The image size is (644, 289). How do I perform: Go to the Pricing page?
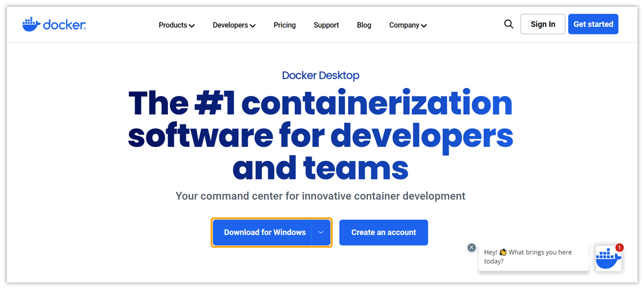point(284,25)
